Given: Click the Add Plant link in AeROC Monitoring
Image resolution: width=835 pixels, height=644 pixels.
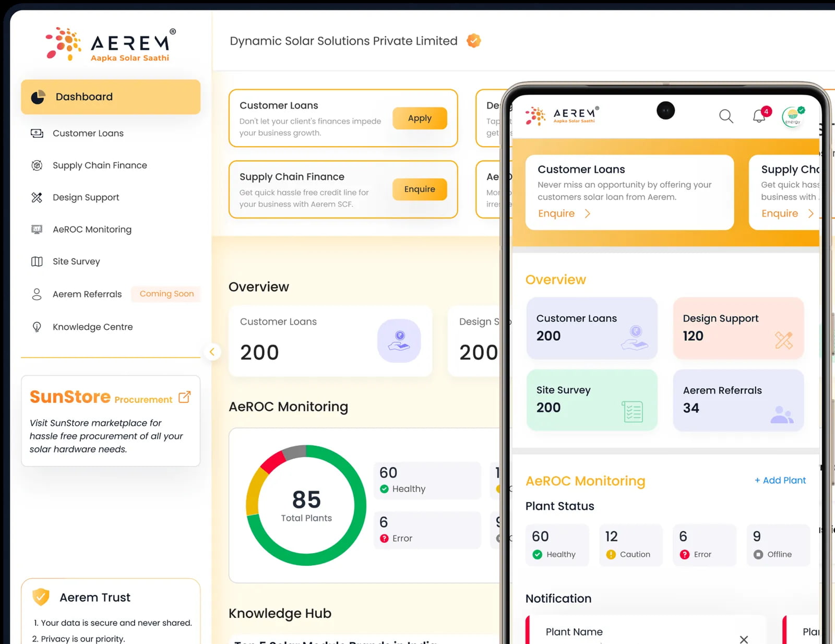Looking at the screenshot, I should tap(779, 481).
